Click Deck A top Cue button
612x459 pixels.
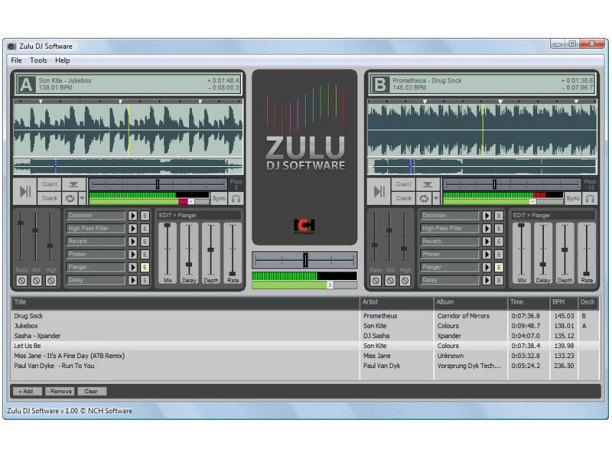click(49, 184)
